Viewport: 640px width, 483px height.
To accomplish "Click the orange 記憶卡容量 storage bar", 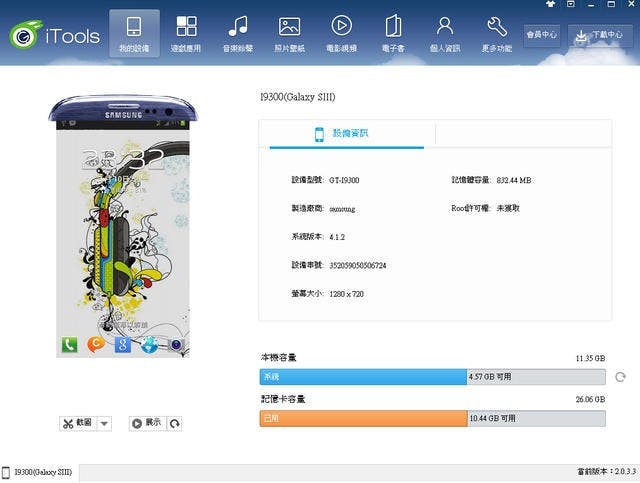I will pyautogui.click(x=362, y=418).
